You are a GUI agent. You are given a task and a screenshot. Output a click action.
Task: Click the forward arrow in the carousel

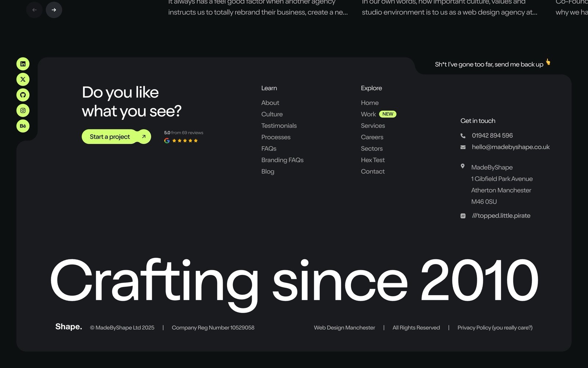(54, 10)
